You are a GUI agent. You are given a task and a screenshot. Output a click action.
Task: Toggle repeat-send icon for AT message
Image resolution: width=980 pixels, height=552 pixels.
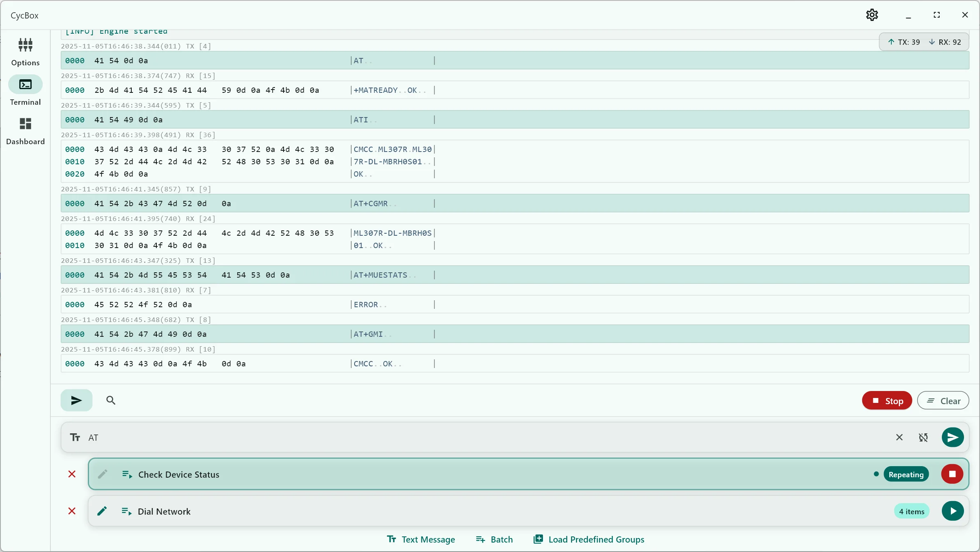(923, 437)
